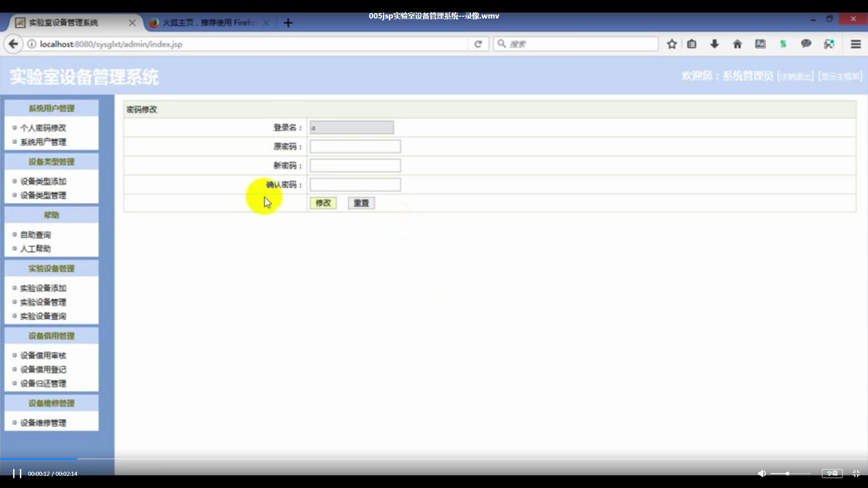Open the Firefox hamburger menu
Screen dimensions: 868x488
855,44
